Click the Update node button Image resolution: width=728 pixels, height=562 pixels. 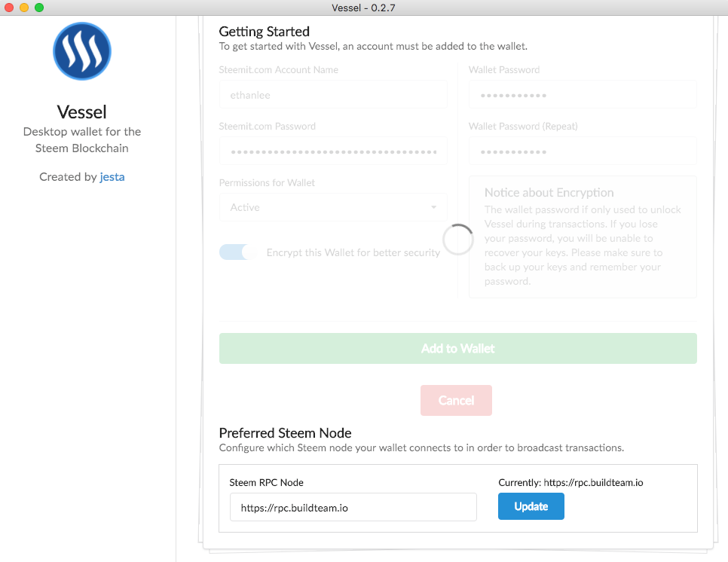tap(531, 506)
